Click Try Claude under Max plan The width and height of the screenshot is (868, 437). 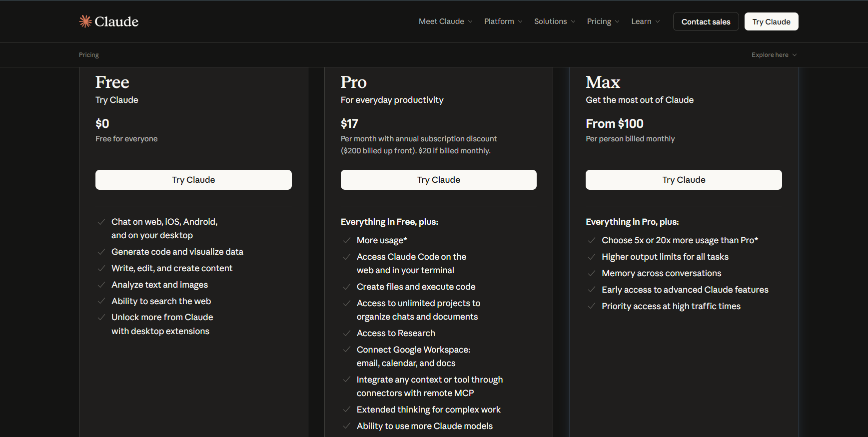click(684, 180)
